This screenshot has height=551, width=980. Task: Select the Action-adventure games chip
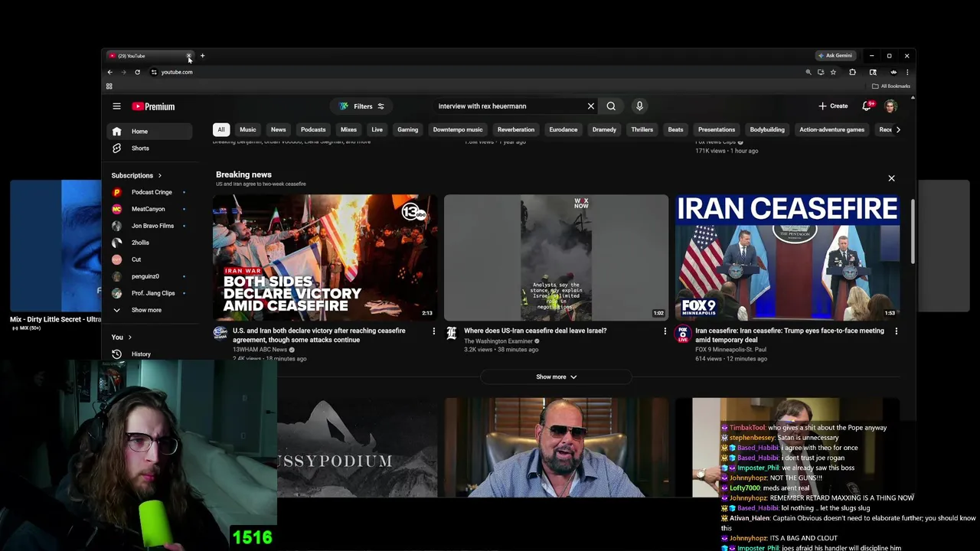pos(831,129)
